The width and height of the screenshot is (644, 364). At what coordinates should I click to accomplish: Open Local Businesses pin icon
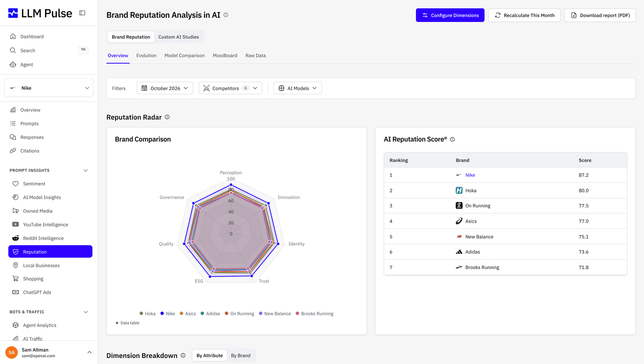16,265
